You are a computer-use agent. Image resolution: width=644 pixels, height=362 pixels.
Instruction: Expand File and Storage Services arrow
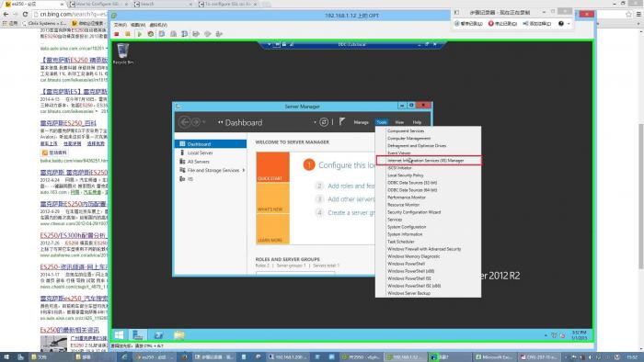pyautogui.click(x=244, y=170)
